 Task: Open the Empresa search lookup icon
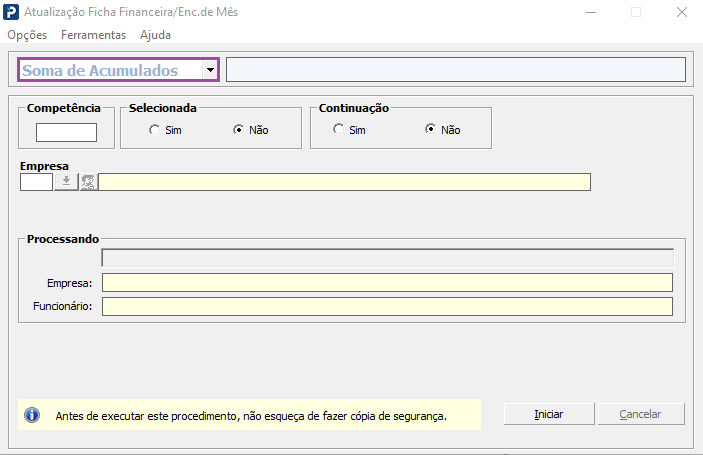point(88,182)
